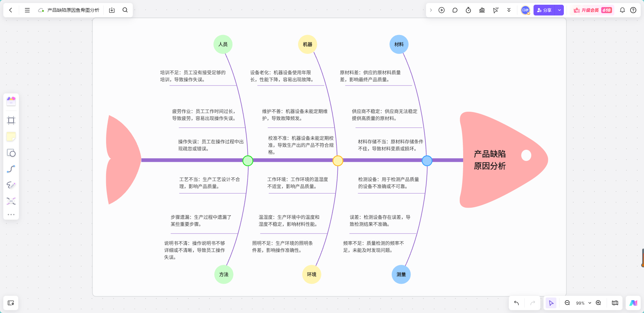Image resolution: width=644 pixels, height=313 pixels.
Task: Open the search magnifier icon
Action: coord(125,10)
